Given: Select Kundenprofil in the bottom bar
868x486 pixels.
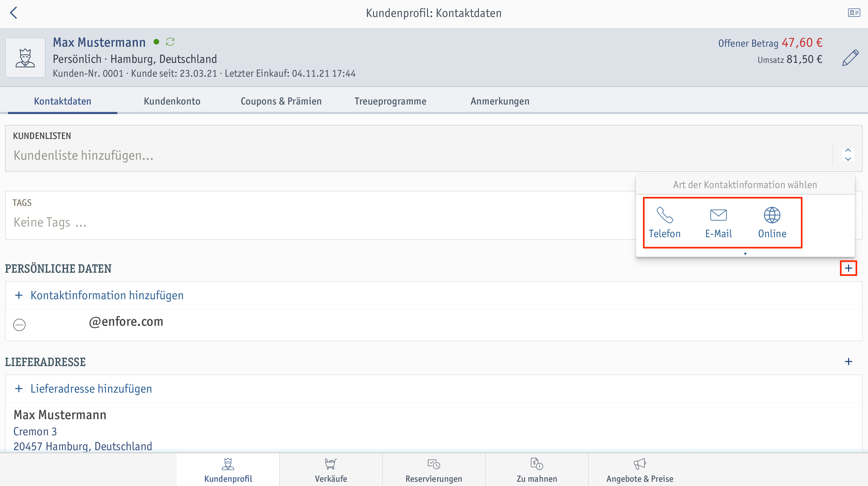Looking at the screenshot, I should [228, 470].
